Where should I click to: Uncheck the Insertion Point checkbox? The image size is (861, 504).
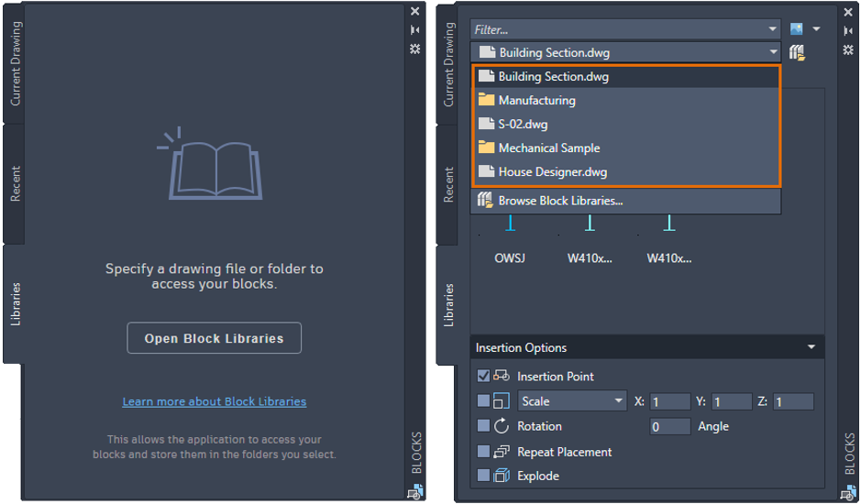pyautogui.click(x=483, y=376)
